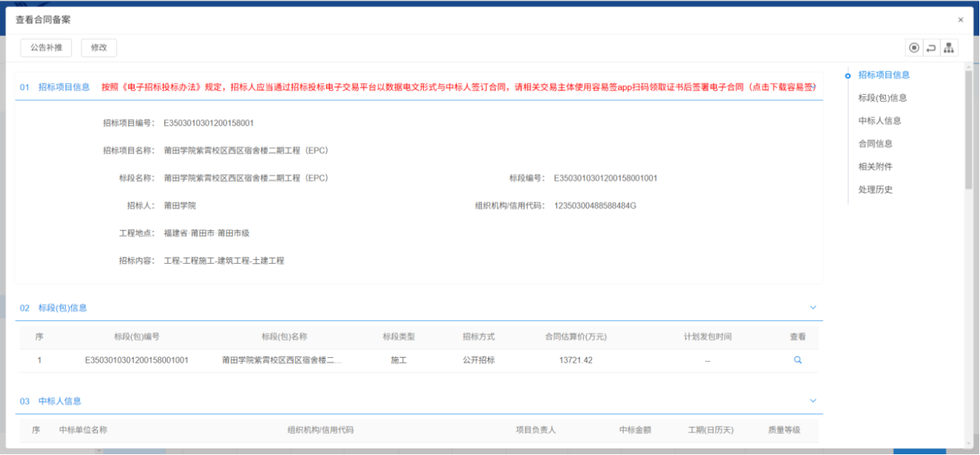Open the workflow hierarchy diagram icon
This screenshot has width=980, height=455.
[x=949, y=48]
